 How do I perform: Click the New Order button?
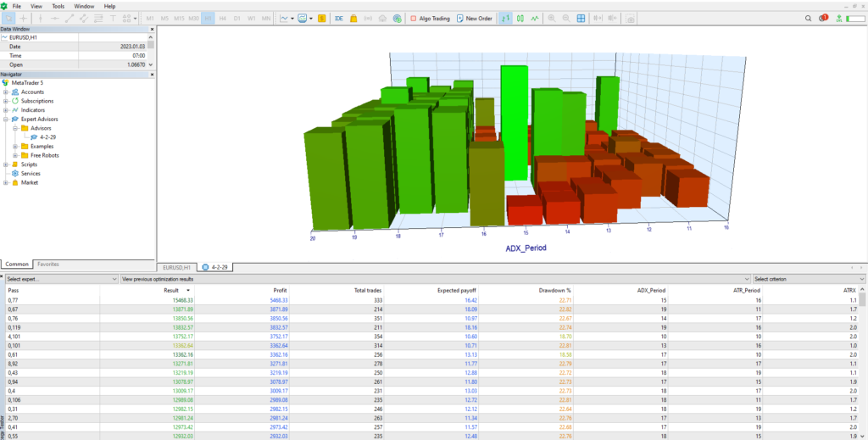pos(474,18)
